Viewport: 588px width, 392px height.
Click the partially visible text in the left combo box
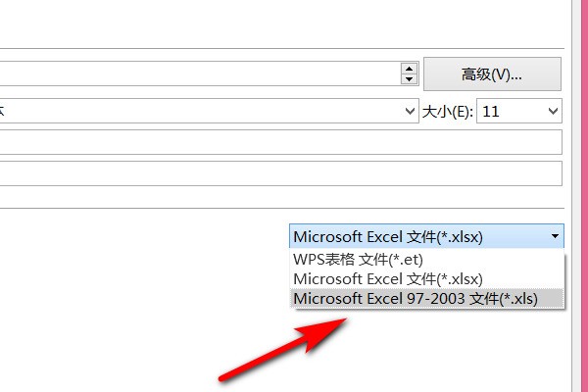3,112
